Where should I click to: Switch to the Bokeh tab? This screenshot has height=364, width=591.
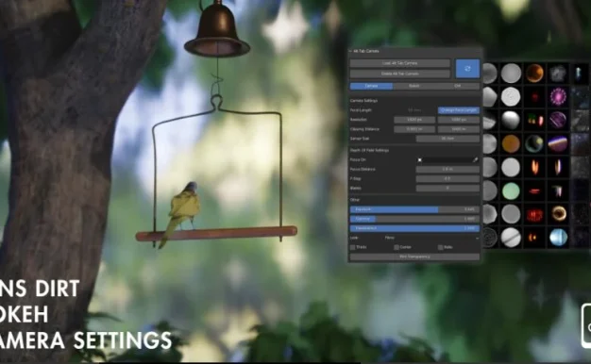[414, 86]
